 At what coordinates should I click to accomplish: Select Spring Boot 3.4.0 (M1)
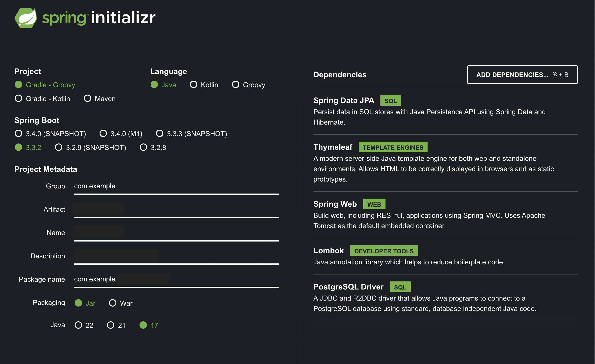tap(121, 133)
